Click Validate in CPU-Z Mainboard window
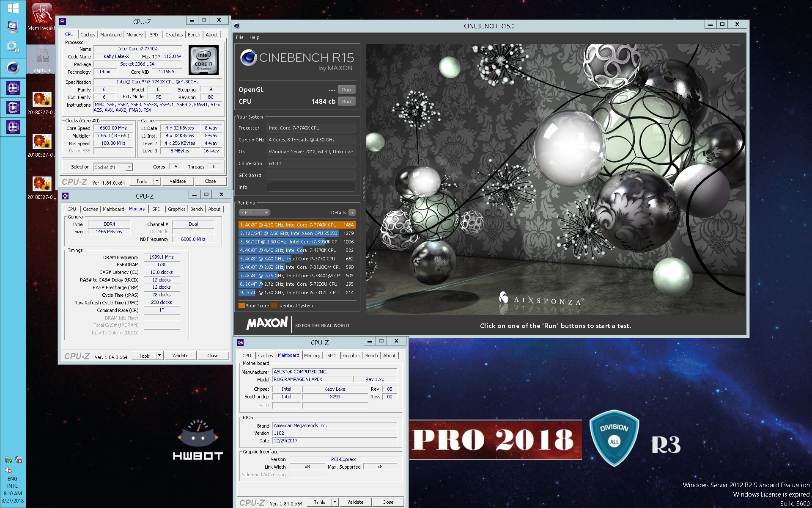This screenshot has width=812, height=508. [355, 502]
